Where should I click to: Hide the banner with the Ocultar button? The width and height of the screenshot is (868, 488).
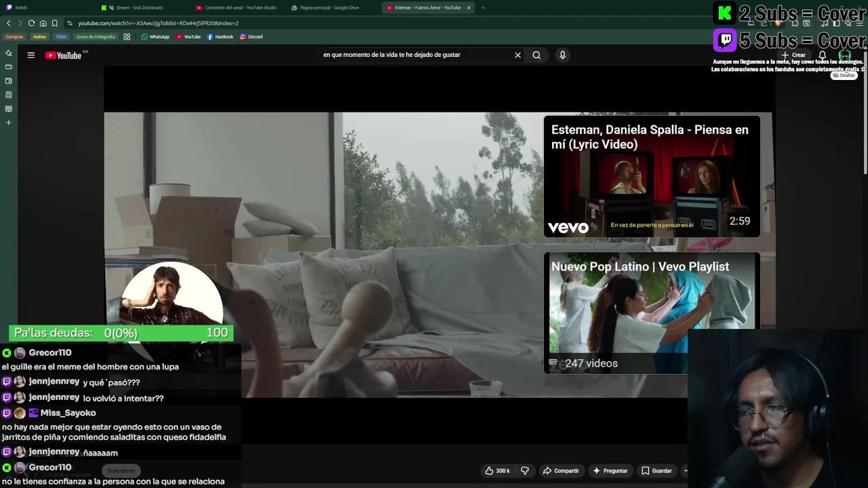click(x=844, y=75)
